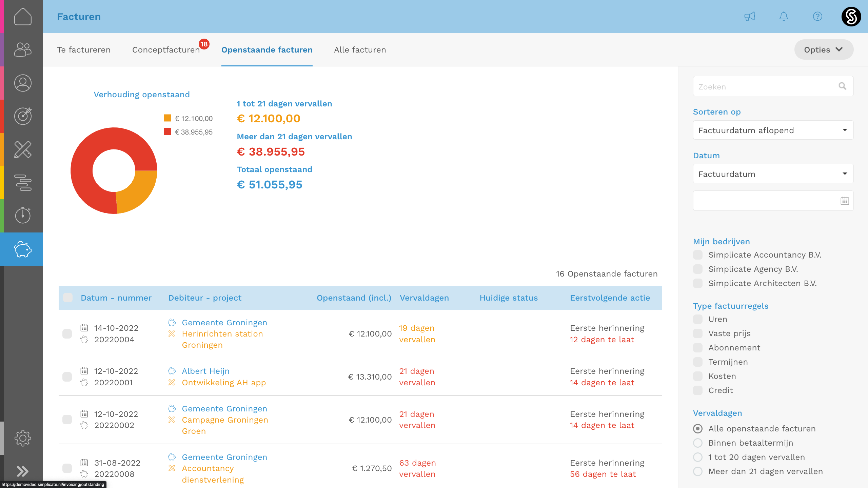868x488 pixels.
Task: Select the CRM people icon in sidebar
Action: coord(22,49)
